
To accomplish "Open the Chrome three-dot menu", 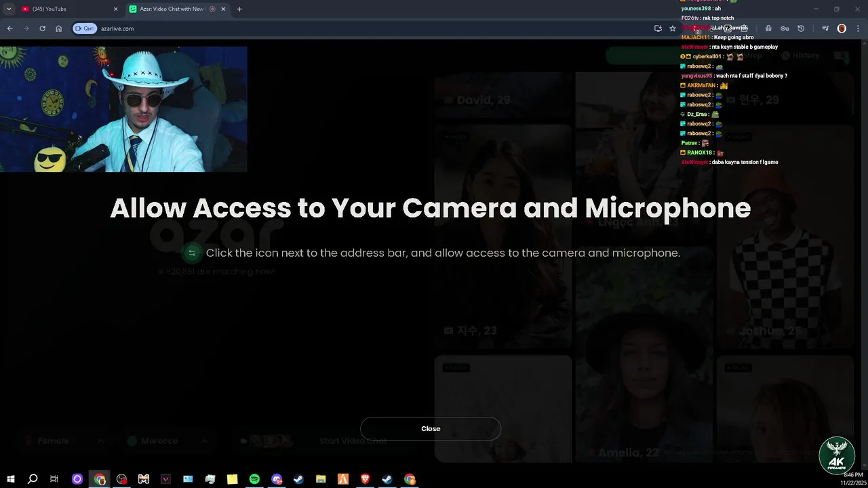I will 858,28.
